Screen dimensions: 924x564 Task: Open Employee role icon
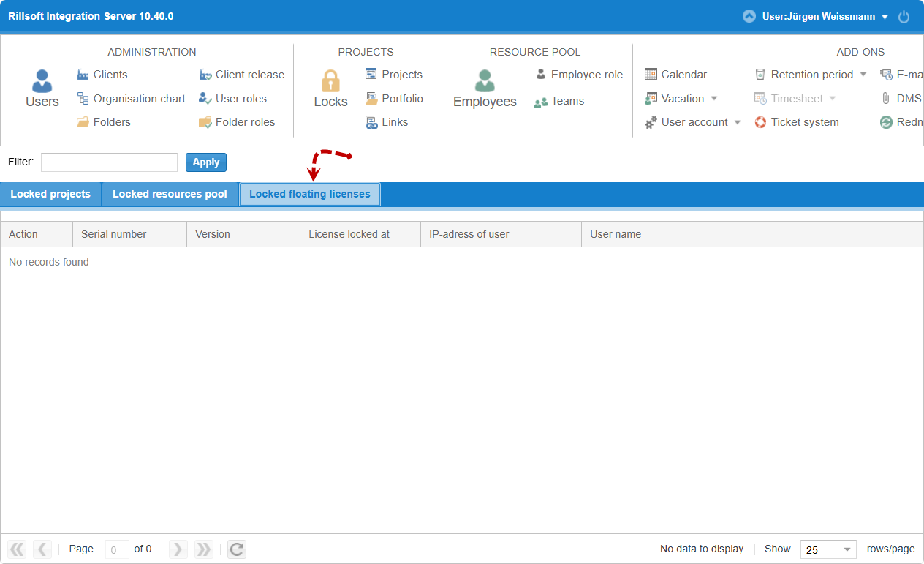[x=541, y=75]
